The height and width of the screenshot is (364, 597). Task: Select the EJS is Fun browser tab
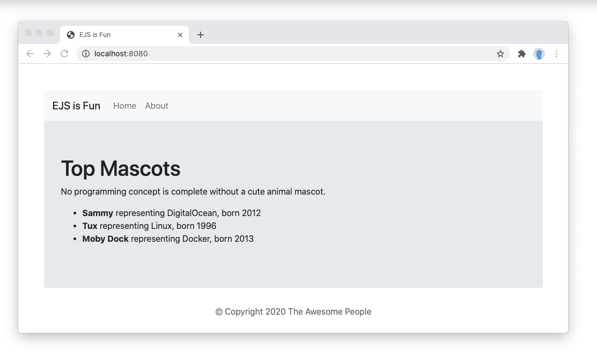tap(124, 35)
